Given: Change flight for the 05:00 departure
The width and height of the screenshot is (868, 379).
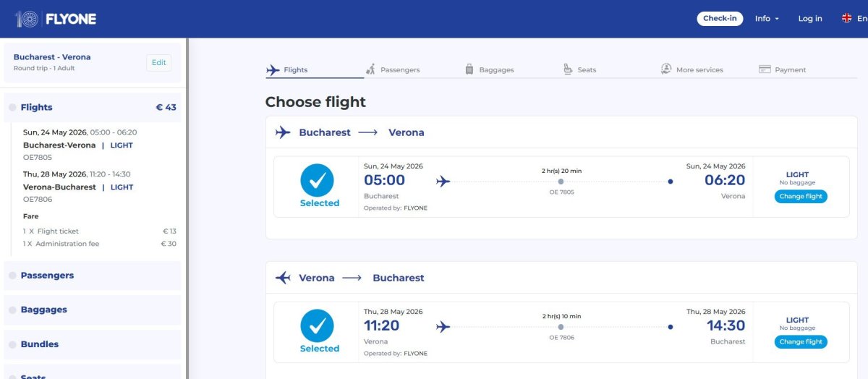Looking at the screenshot, I should [801, 197].
